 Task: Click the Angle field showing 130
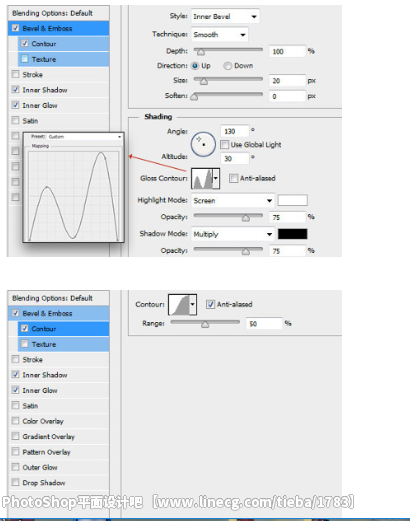click(x=235, y=131)
